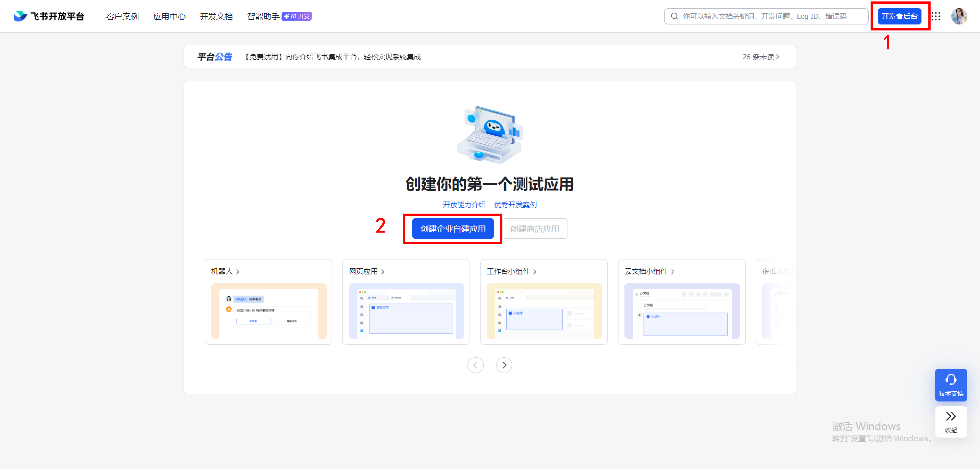Open the 开放能力介绍 link
Screen dimensions: 980x469
coord(464,204)
